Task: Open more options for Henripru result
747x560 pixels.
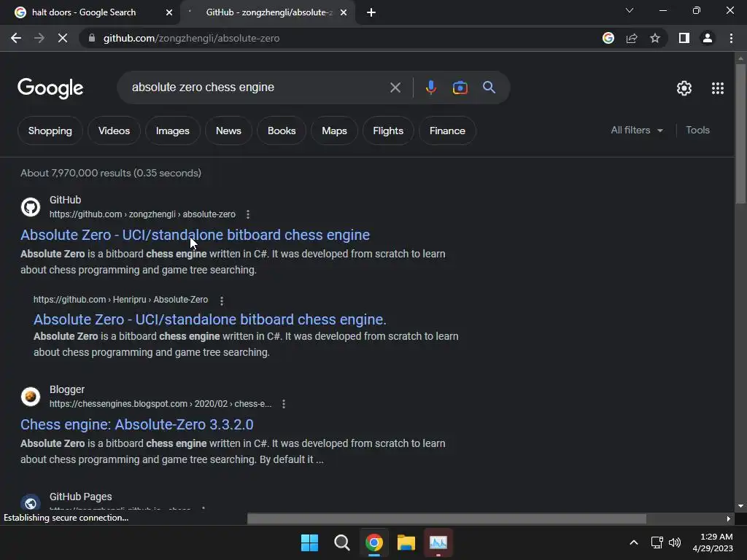Action: tap(222, 300)
